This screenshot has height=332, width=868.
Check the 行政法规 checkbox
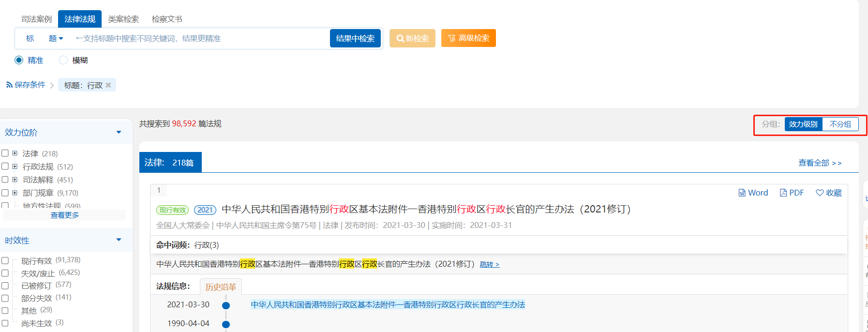click(x=5, y=166)
